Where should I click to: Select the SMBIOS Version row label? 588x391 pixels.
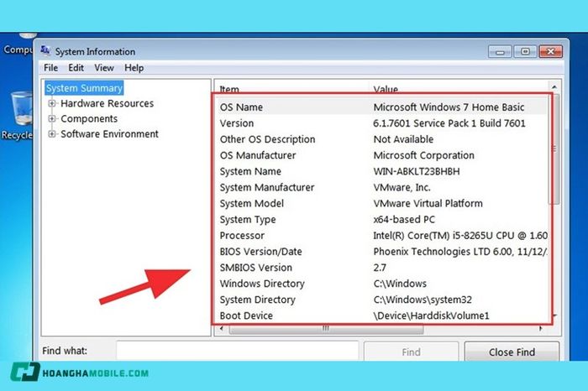click(255, 268)
